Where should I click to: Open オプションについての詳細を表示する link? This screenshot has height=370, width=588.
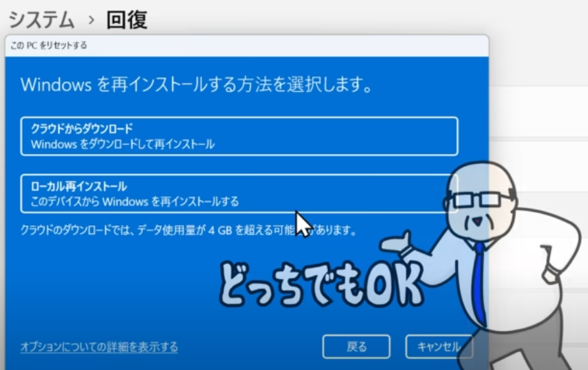[x=99, y=347]
